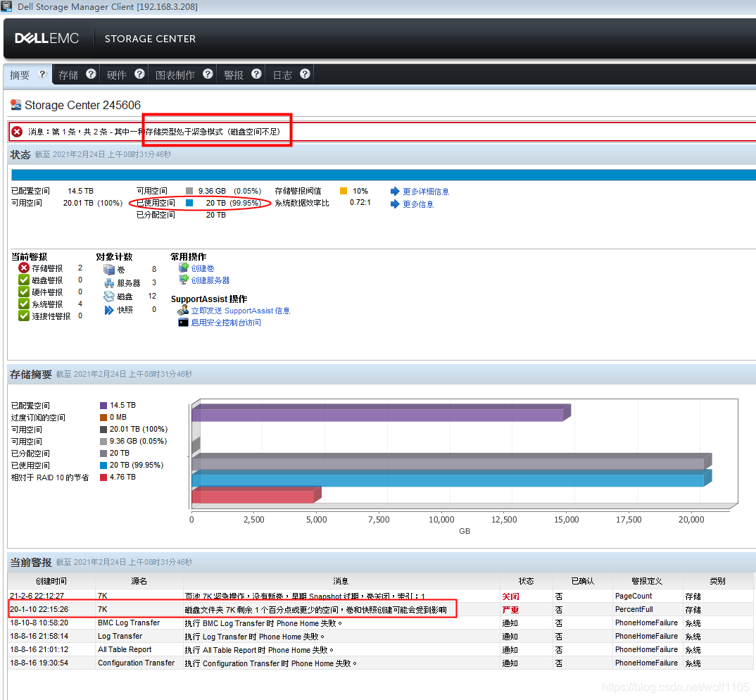Sort alerts by 源名 column header
Image resolution: width=756 pixels, height=700 pixels.
(139, 581)
